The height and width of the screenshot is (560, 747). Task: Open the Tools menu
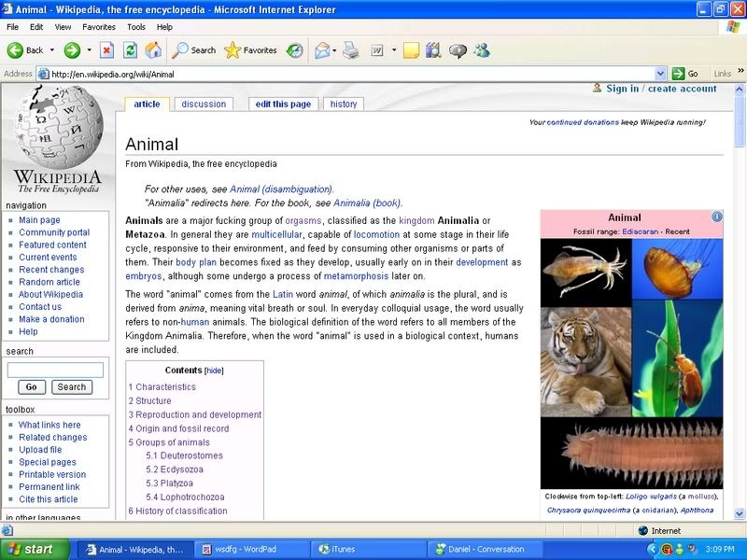136,27
